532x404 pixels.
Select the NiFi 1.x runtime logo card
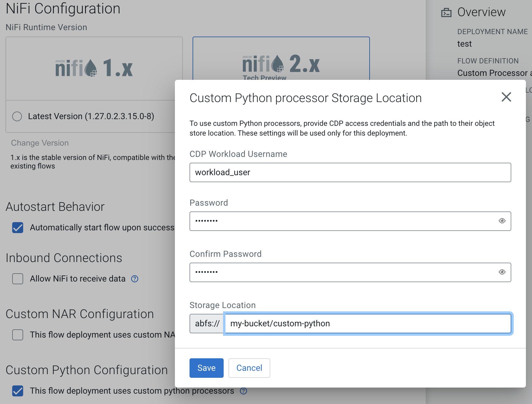point(94,69)
